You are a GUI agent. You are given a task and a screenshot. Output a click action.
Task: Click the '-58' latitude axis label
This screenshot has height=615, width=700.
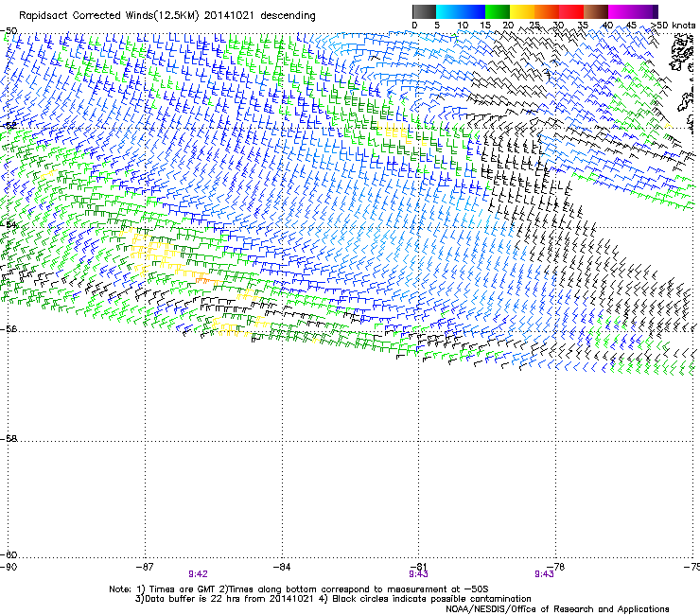(x=9, y=439)
